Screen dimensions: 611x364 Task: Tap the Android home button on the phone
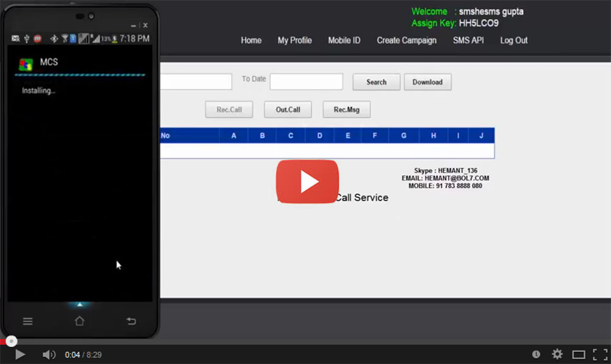[79, 321]
